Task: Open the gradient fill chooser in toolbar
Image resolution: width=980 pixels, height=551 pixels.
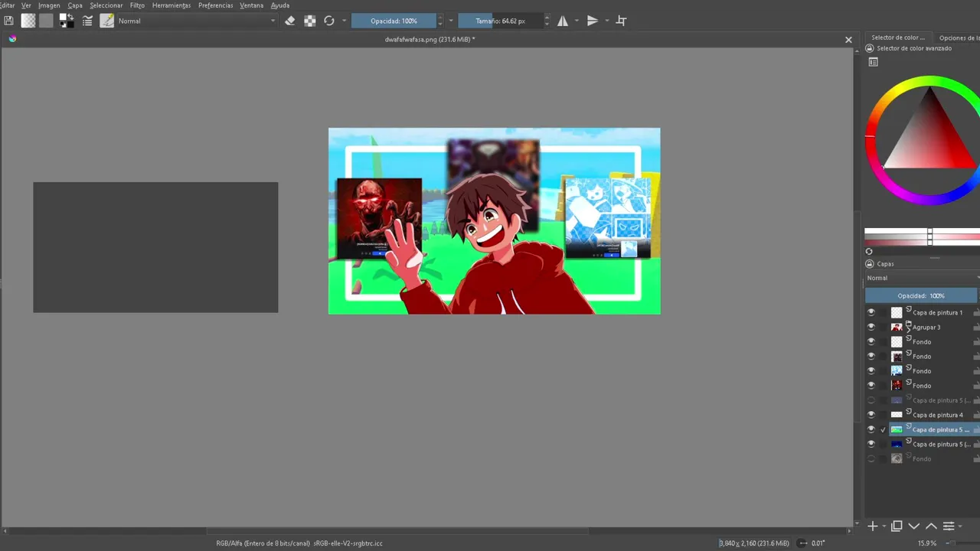Action: coord(28,21)
